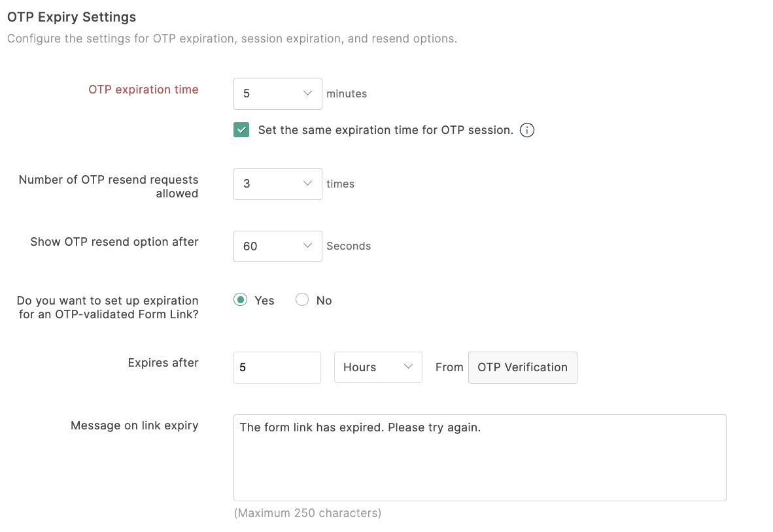Select the Yes radio button
The height and width of the screenshot is (532, 773).
click(241, 300)
